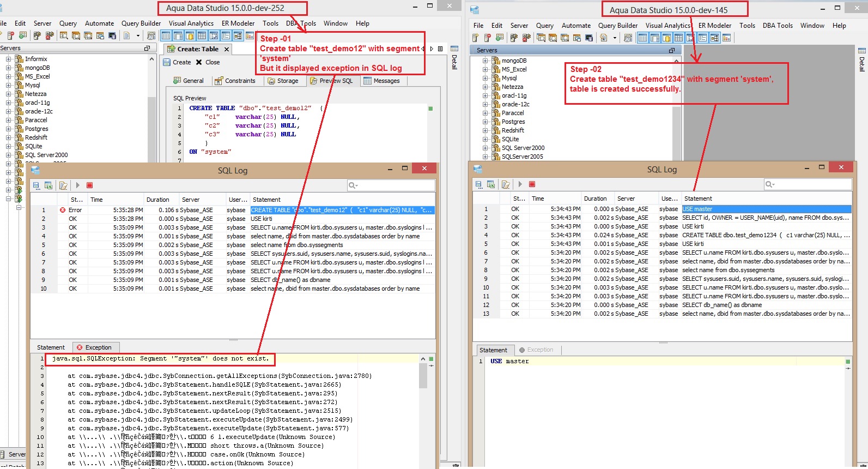Click restore icon on right Servers panel header
This screenshot has height=469, width=868.
(x=672, y=50)
